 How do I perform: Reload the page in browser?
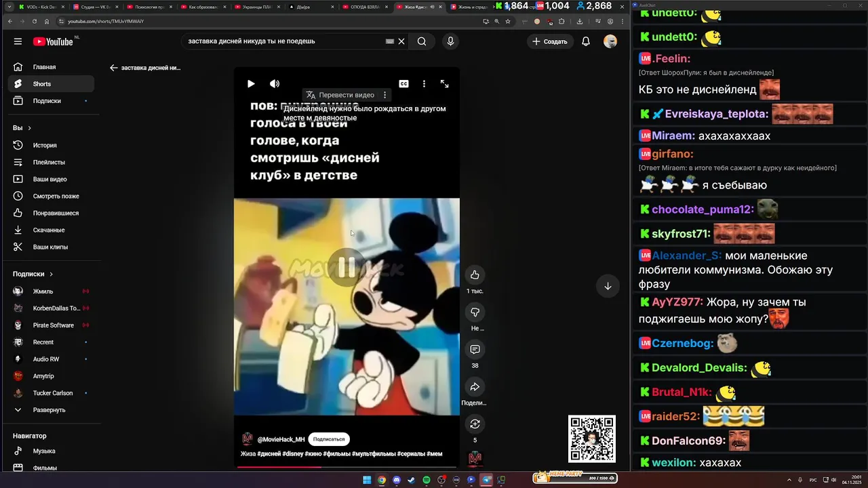(x=35, y=21)
